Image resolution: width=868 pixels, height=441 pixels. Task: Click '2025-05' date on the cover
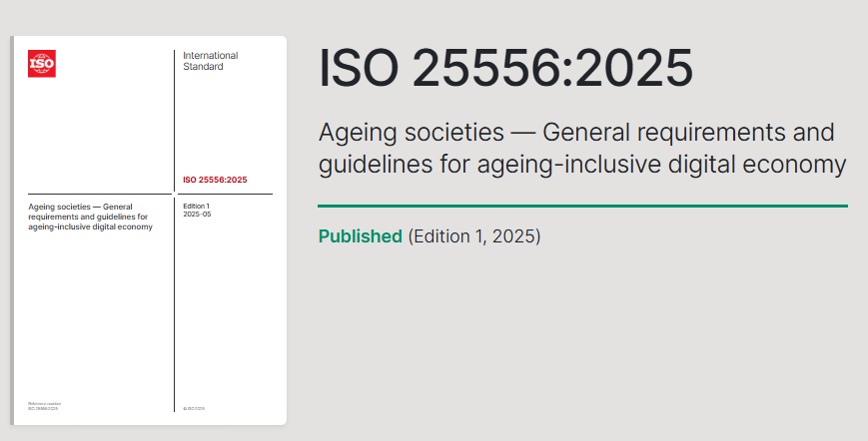197,214
